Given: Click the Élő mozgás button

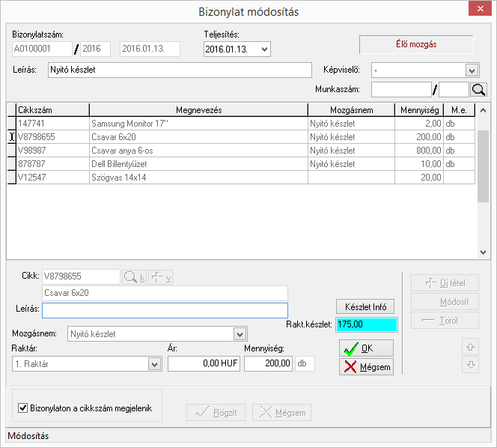Looking at the screenshot, I should click(x=416, y=44).
